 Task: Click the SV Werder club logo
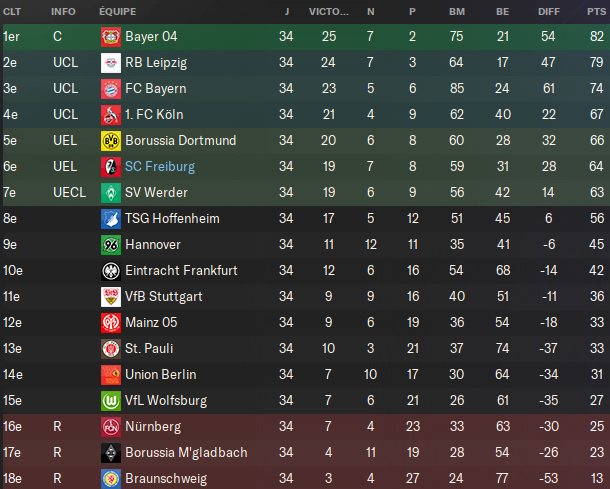[111, 192]
